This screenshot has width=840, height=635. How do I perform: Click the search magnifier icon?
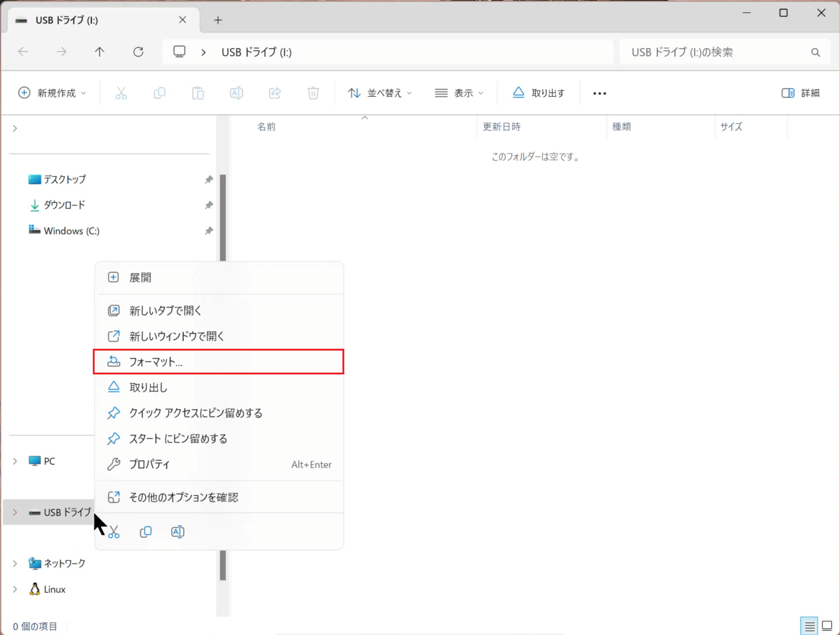click(x=815, y=52)
